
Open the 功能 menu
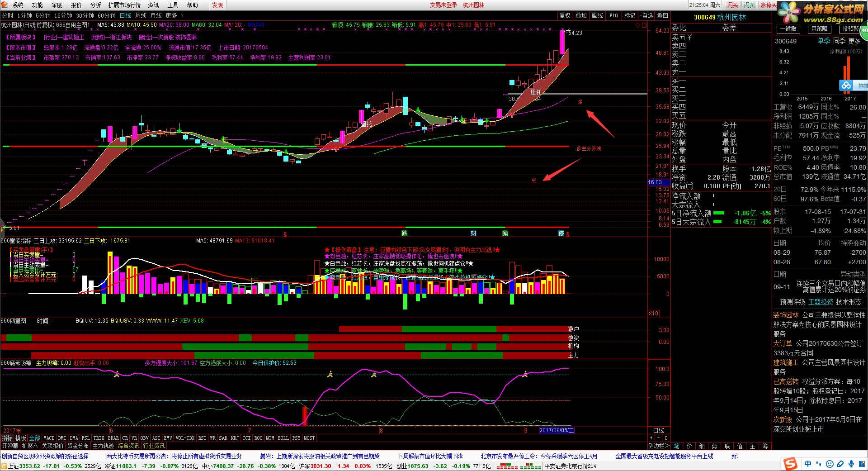point(38,5)
